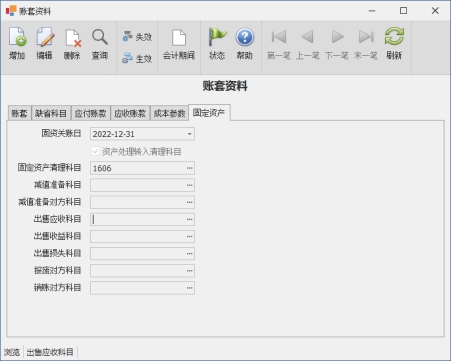Click the 会计期间 accounting period icon
Viewport: 452px width, 362px height.
pyautogui.click(x=179, y=37)
